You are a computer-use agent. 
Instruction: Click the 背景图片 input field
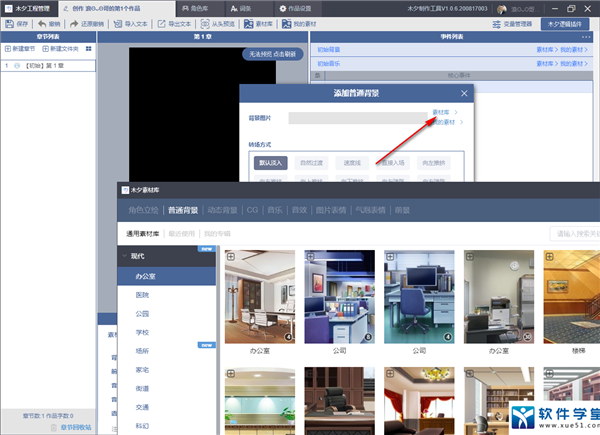(x=358, y=118)
